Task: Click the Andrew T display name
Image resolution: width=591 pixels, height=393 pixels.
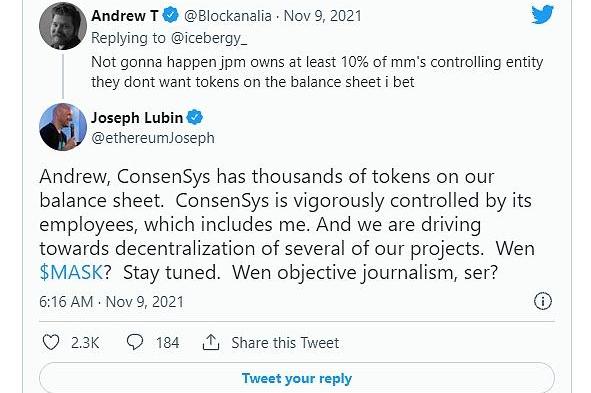Action: tap(125, 16)
